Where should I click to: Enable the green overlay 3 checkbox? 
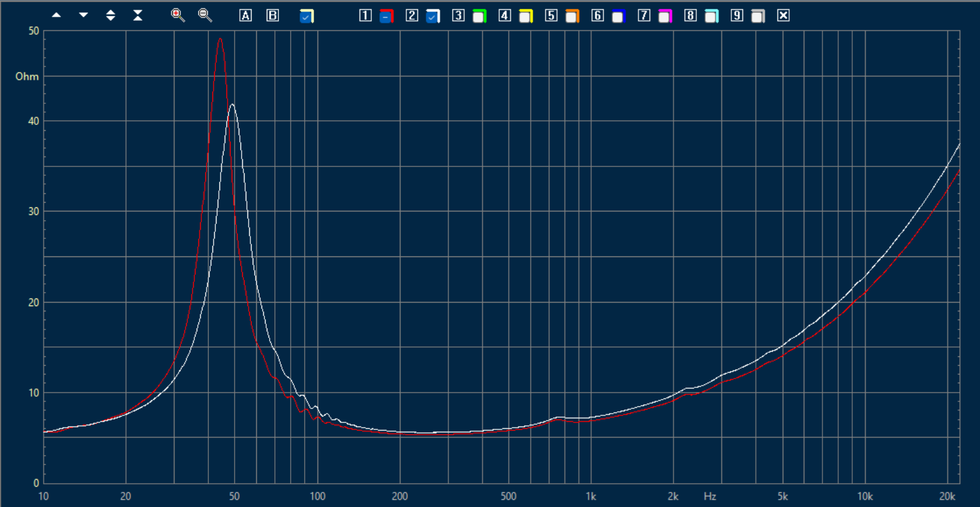479,16
